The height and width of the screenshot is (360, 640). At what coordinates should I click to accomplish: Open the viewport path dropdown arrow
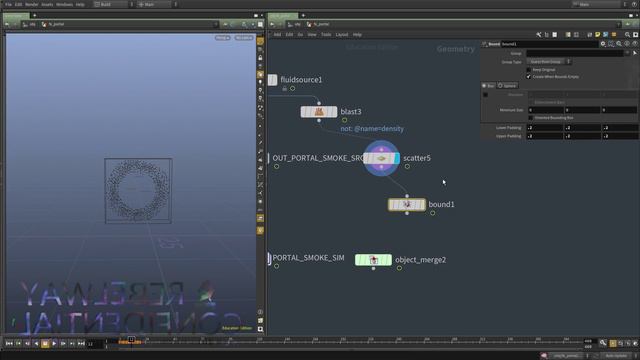(216, 24)
